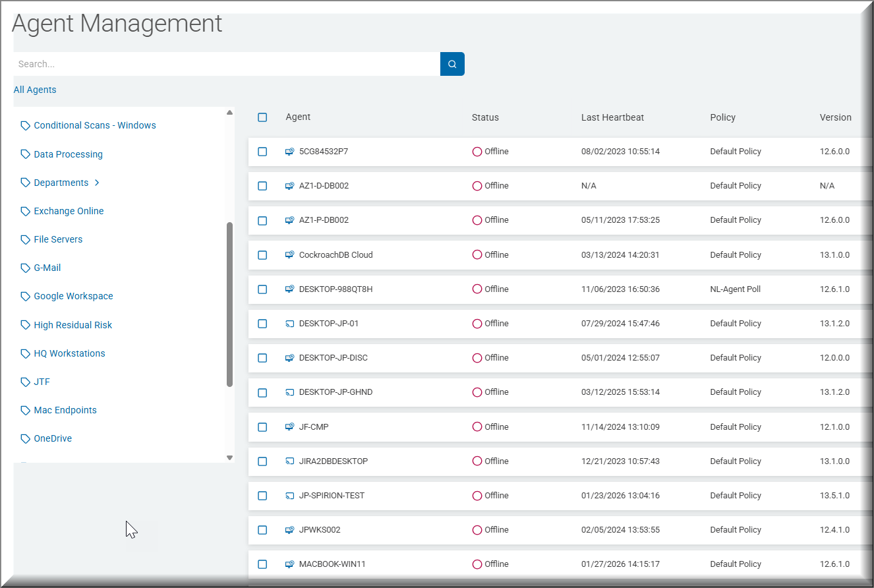Click the agent icon for MACBOOK-WIN11
This screenshot has width=874, height=588.
tap(289, 564)
